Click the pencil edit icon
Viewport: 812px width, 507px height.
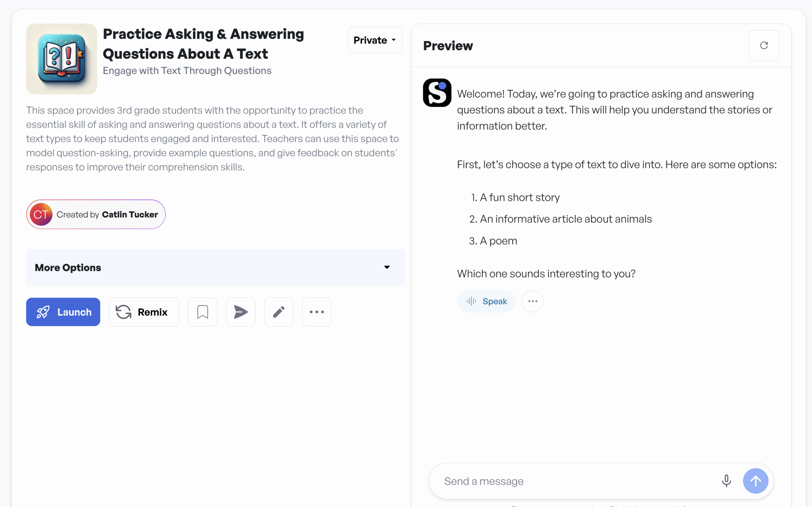coord(278,312)
